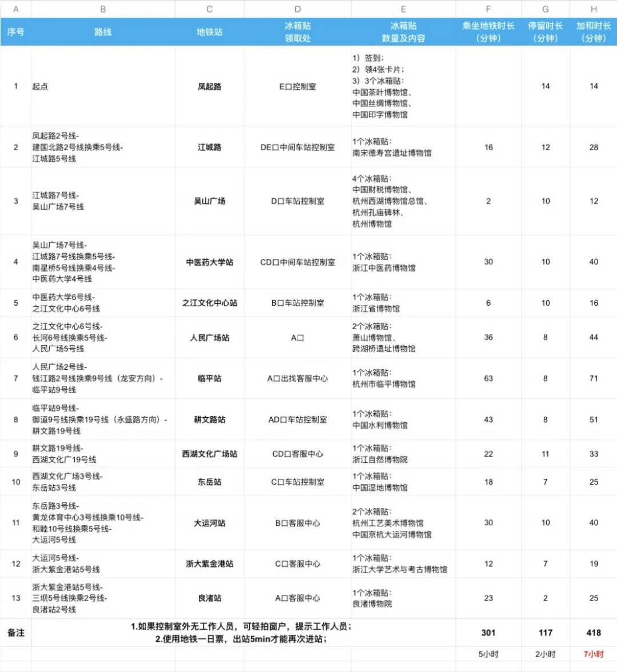
Task: Click the 地铁站 header cell
Action: click(x=210, y=32)
